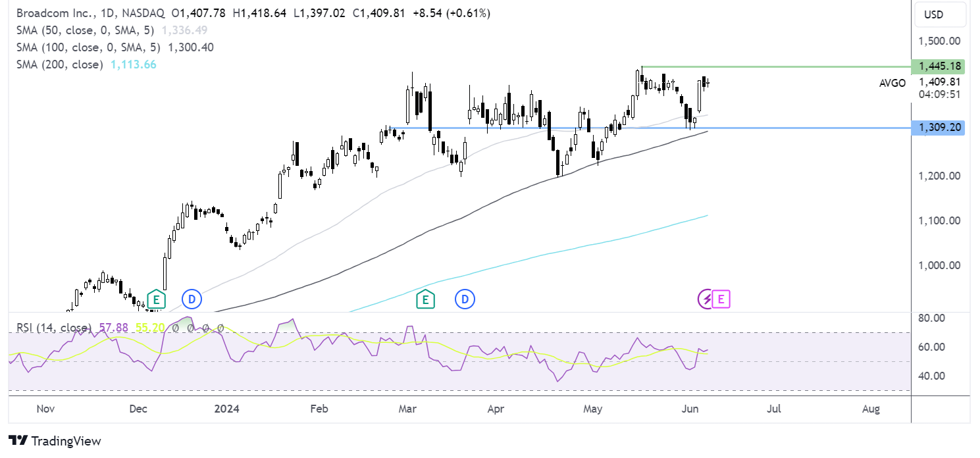Click the open price O1,407.78
The height and width of the screenshot is (458, 980).
(198, 13)
